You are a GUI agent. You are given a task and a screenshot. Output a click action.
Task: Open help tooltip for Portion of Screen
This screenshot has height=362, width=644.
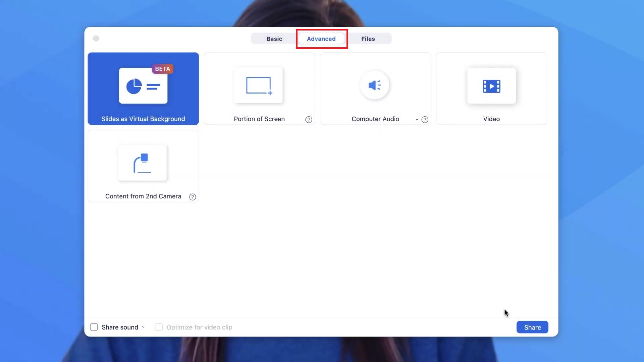pyautogui.click(x=308, y=119)
